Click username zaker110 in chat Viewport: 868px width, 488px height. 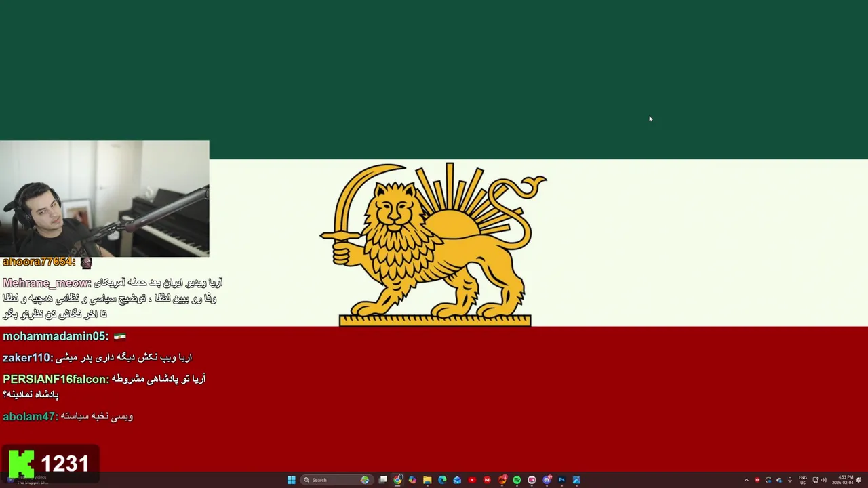pyautogui.click(x=27, y=357)
